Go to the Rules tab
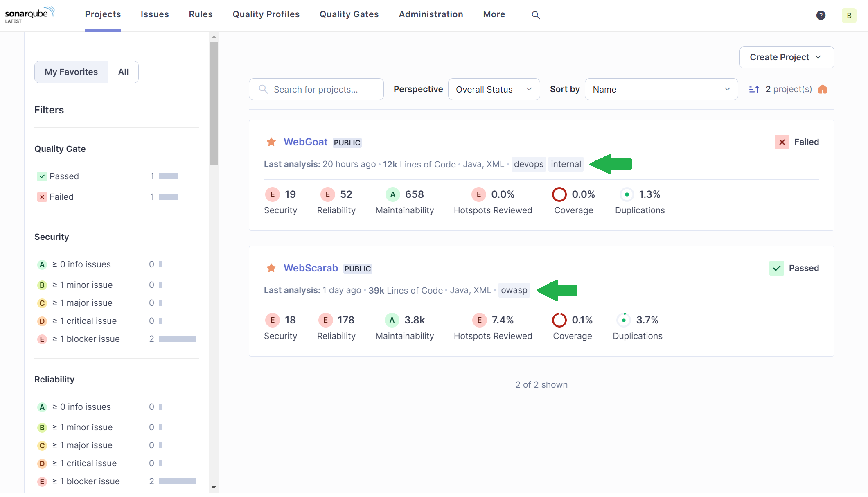868x497 pixels. [201, 14]
